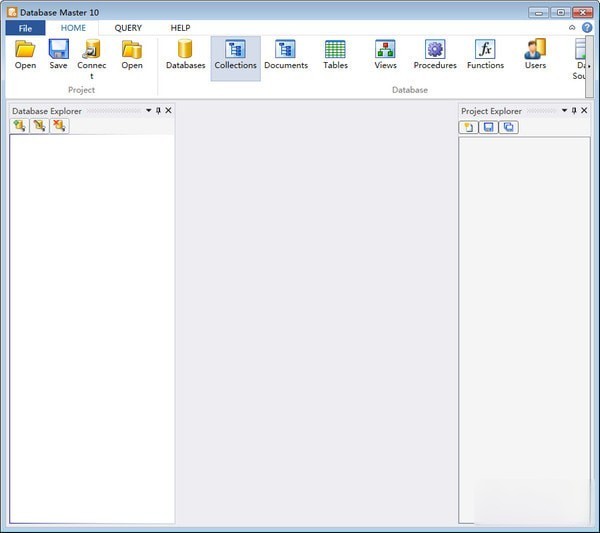Expand ribbon overflow arrow at right edge

point(588,66)
